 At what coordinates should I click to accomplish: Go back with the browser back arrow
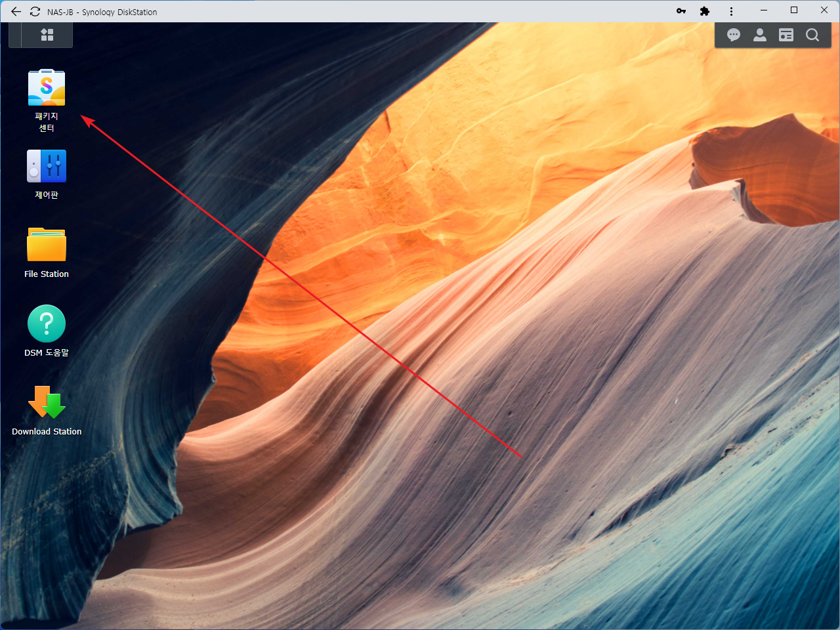pos(16,12)
